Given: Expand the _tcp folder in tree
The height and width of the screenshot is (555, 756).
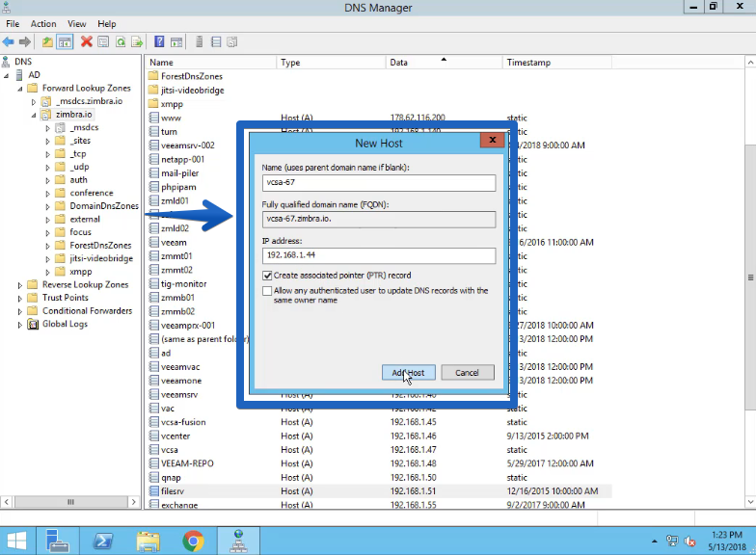Looking at the screenshot, I should point(47,154).
